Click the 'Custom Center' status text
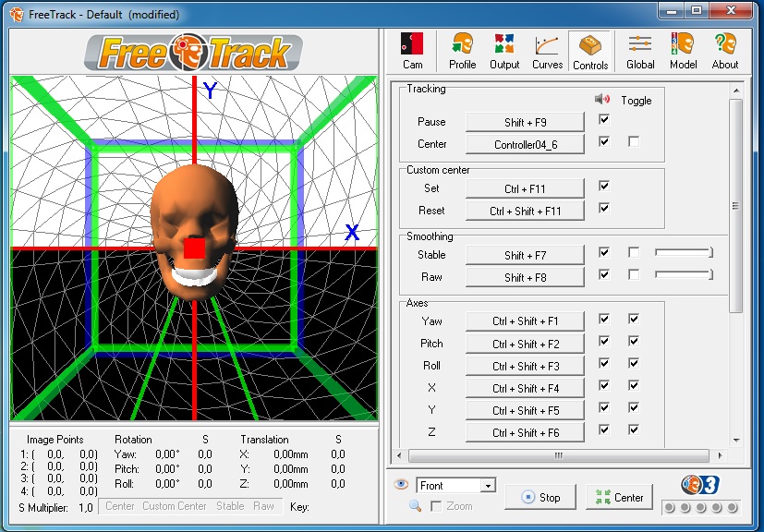764x532 pixels. pos(174,506)
